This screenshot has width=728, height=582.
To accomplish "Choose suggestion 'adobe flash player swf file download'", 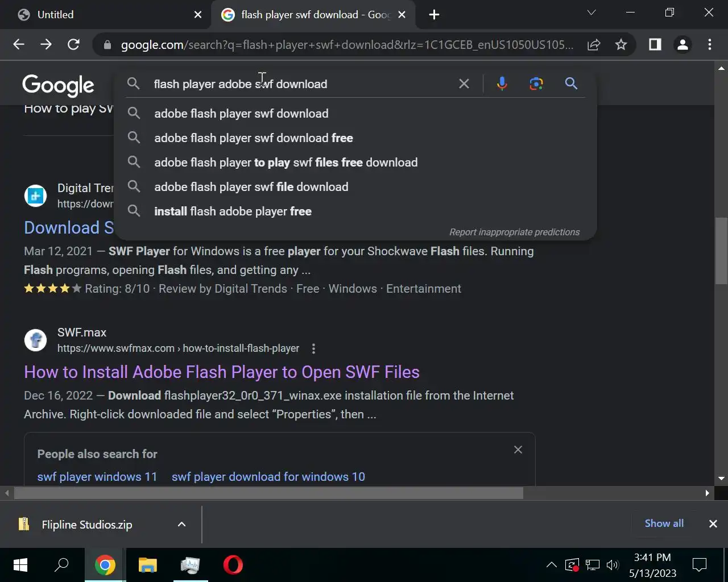I will pos(355,187).
